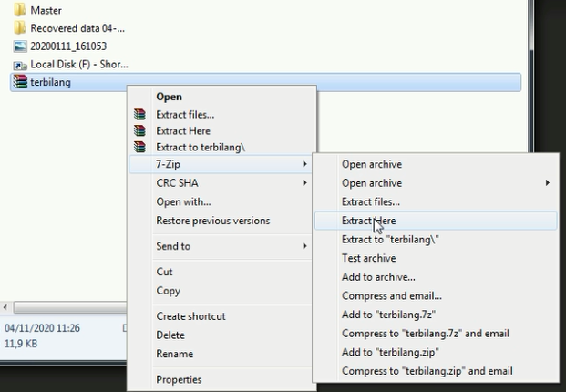Click the 04/11/2020 11:26 date text

point(42,328)
